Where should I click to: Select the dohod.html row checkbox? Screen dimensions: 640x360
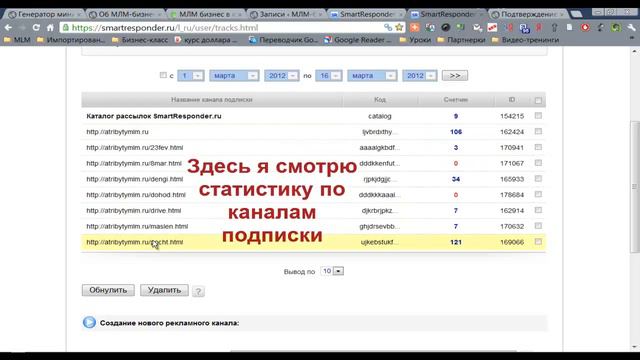pos(538,194)
